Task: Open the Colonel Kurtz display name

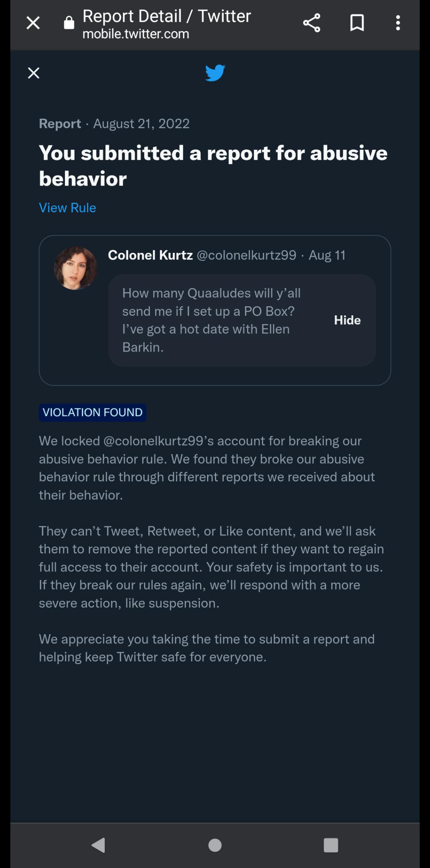Action: (150, 255)
